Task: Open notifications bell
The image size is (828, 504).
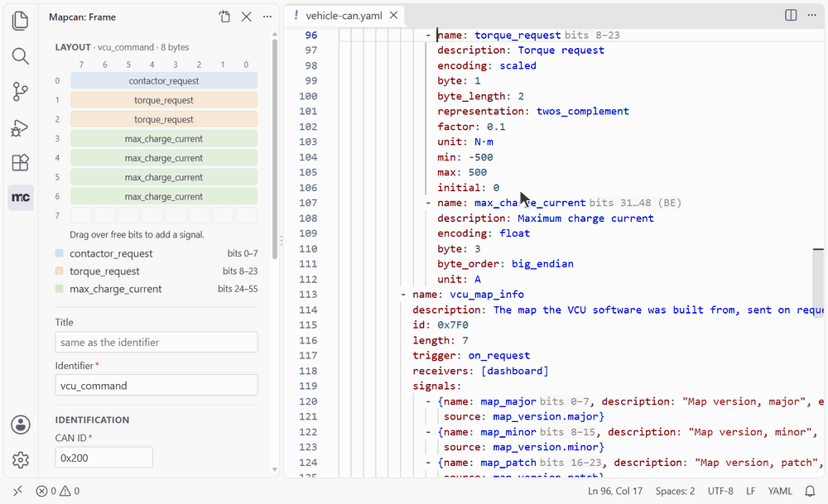Action: coord(810,491)
